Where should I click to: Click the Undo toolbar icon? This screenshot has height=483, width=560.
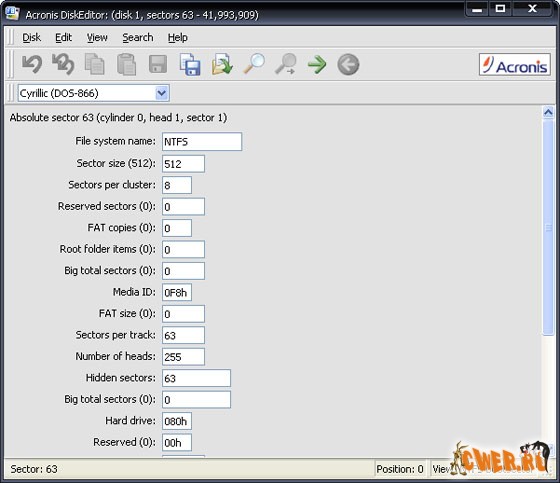[x=32, y=64]
